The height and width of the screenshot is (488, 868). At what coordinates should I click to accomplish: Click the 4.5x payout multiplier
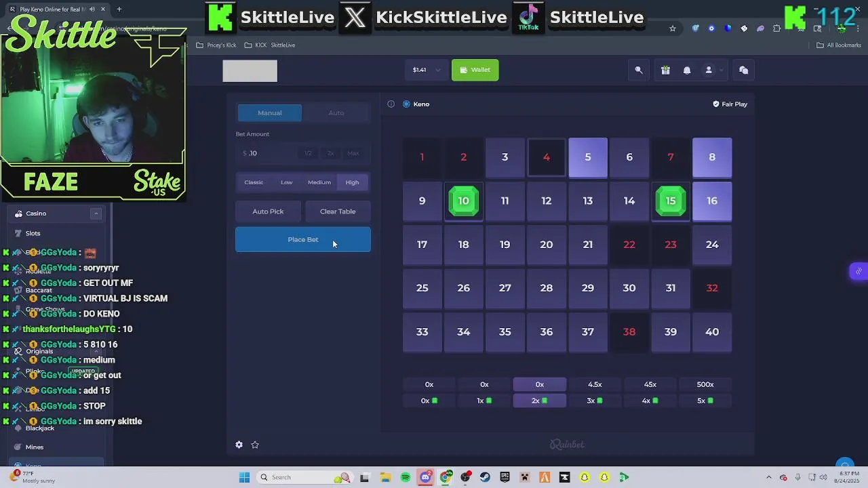click(x=595, y=384)
